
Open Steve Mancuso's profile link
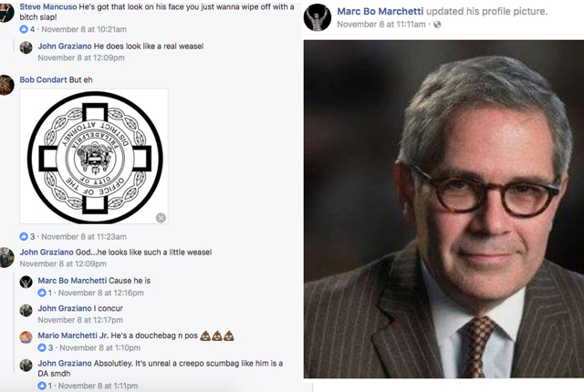click(48, 6)
